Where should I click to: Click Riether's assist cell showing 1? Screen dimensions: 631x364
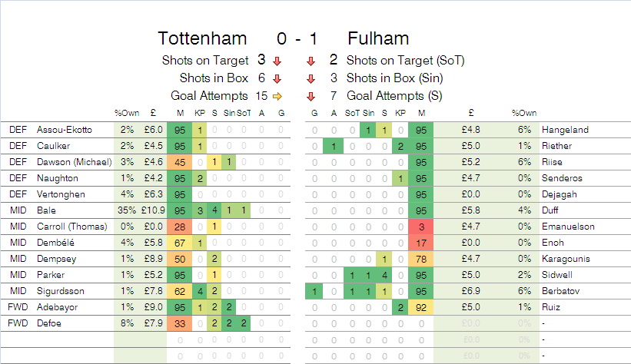[x=334, y=146]
